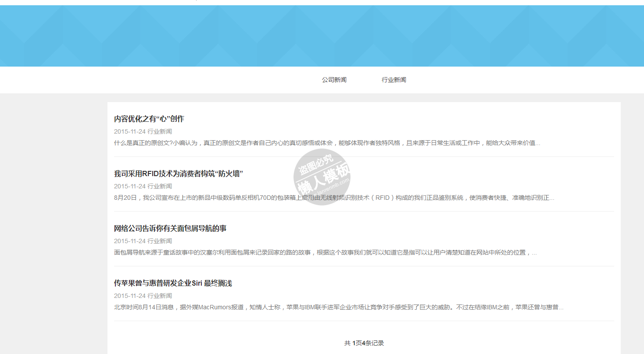Click the 2015-11-24 date under 内容优化 article
This screenshot has height=354, width=644.
(129, 131)
